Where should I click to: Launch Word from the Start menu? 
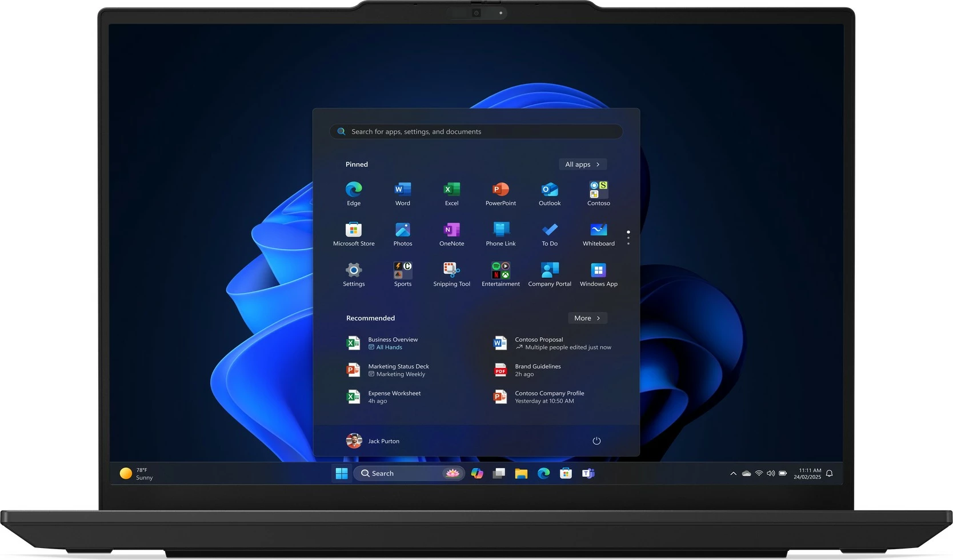coord(402,193)
